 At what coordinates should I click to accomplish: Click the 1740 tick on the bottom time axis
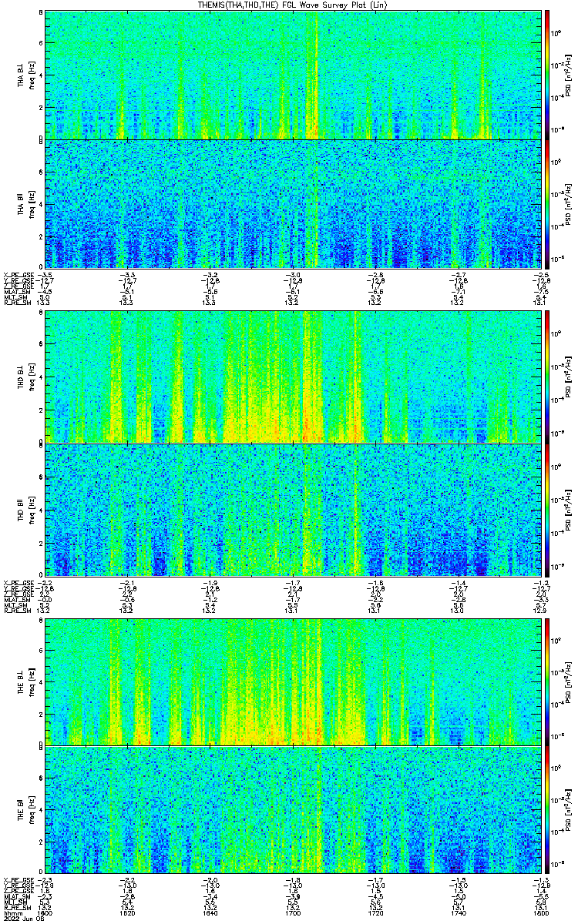tap(459, 912)
